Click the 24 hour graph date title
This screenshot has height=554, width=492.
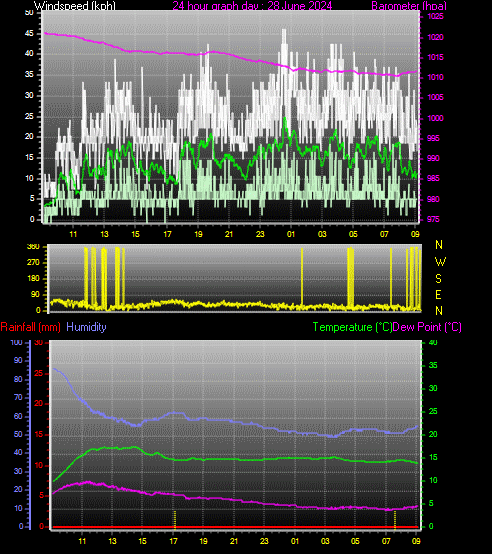click(252, 6)
